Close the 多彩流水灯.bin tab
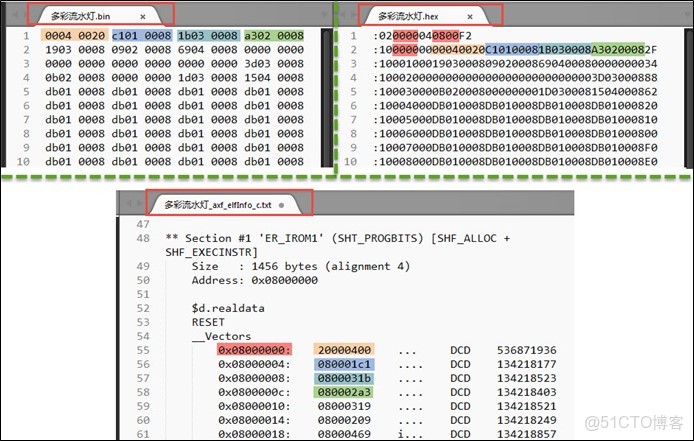Viewport: 694px width, 441px height. click(x=143, y=17)
